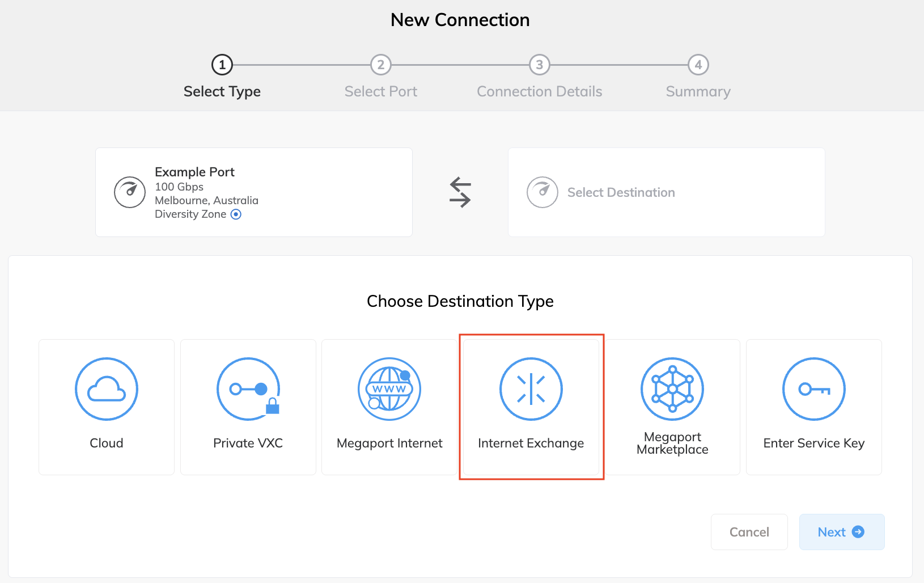This screenshot has width=924, height=583.
Task: Click the Internet Exchange icon
Action: pyautogui.click(x=531, y=389)
